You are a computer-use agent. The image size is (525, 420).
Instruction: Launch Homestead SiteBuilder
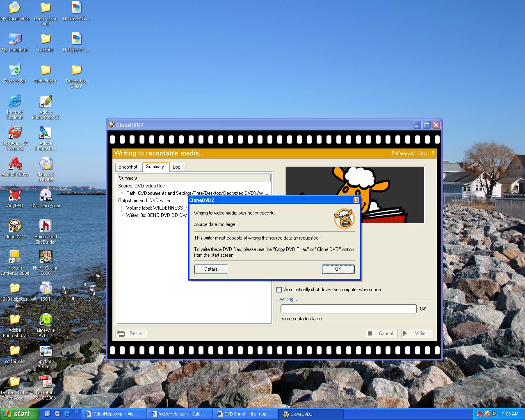click(46, 232)
